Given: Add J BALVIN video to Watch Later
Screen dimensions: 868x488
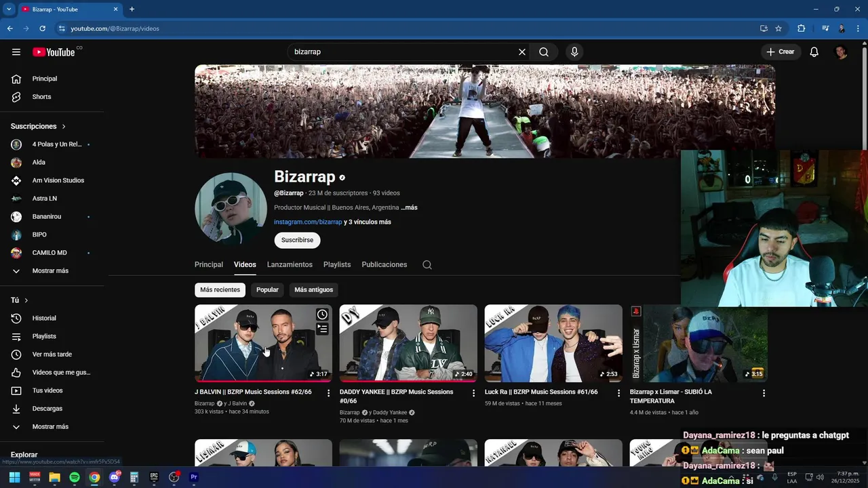Looking at the screenshot, I should pos(322,314).
